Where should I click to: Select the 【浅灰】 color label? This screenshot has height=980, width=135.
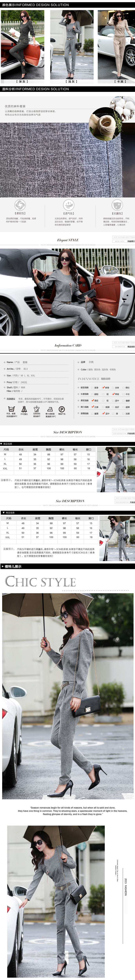coord(72,81)
